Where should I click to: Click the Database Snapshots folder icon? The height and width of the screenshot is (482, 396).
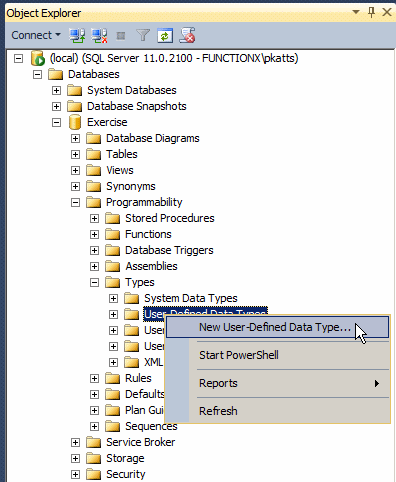point(74,106)
